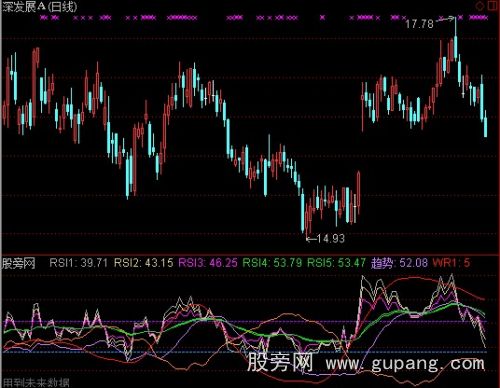Select the RSI1: 39.71 indicator value
Image resolution: width=500 pixels, height=388 pixels.
coord(78,263)
